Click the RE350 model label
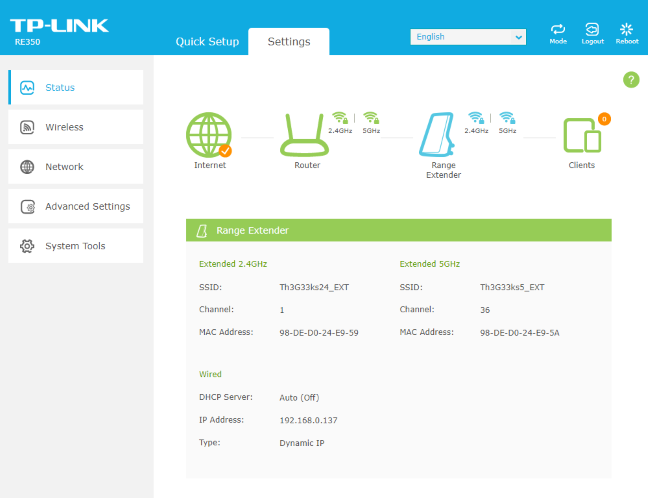Image resolution: width=648 pixels, height=498 pixels. (x=27, y=42)
